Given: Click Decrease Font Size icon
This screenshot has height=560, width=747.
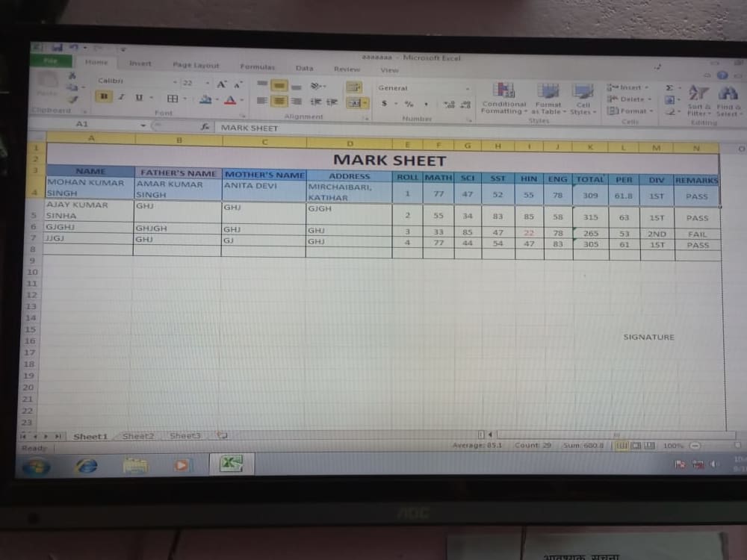Looking at the screenshot, I should tap(238, 85).
